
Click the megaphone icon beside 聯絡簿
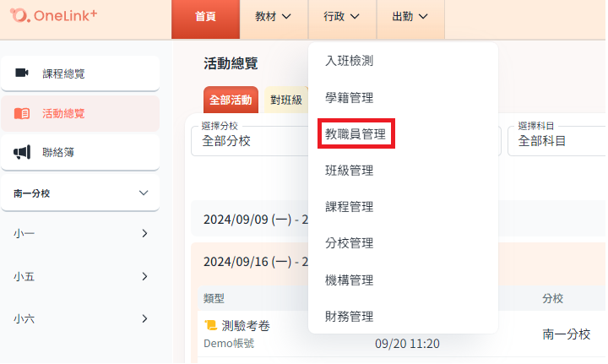click(22, 152)
